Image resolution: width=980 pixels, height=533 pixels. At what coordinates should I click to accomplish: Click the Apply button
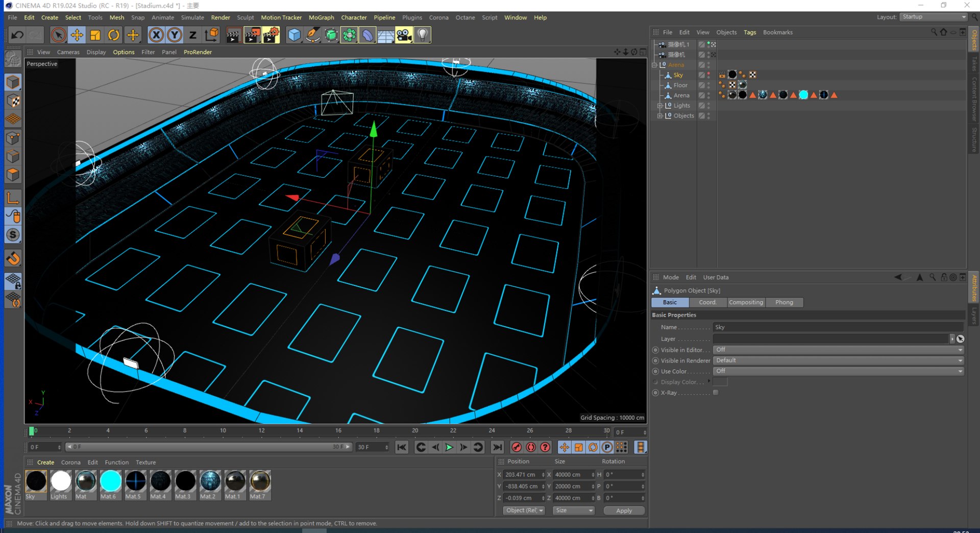tap(624, 511)
